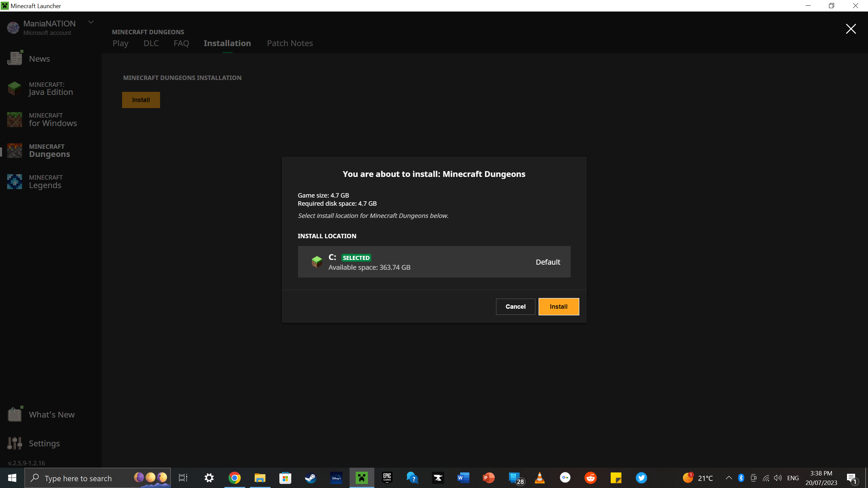Click the ManiaNATION profile avatar
868x488 pixels.
click(13, 28)
